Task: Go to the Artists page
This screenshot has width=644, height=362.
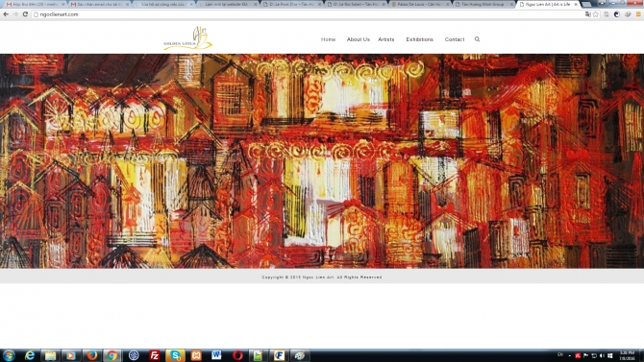Action: [x=386, y=39]
